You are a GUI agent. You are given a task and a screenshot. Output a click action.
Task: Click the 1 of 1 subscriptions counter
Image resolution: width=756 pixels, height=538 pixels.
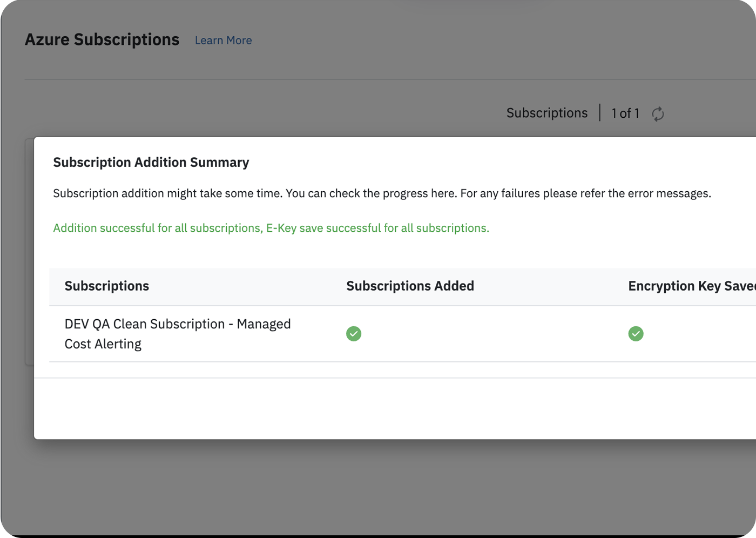coord(625,113)
